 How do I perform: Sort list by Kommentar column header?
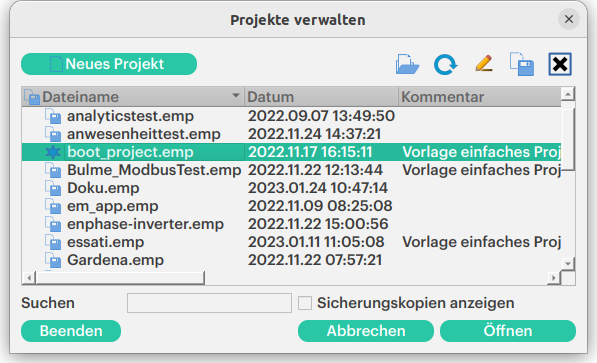point(479,97)
